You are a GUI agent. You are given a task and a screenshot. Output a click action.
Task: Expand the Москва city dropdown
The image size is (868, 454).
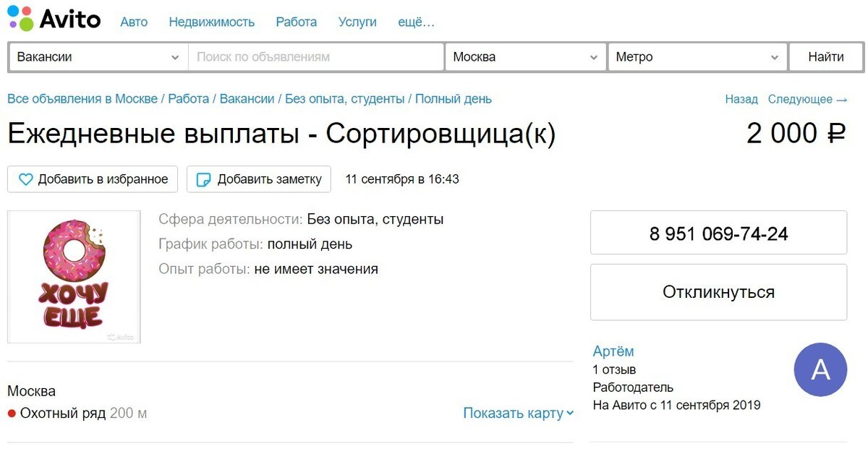(525, 57)
